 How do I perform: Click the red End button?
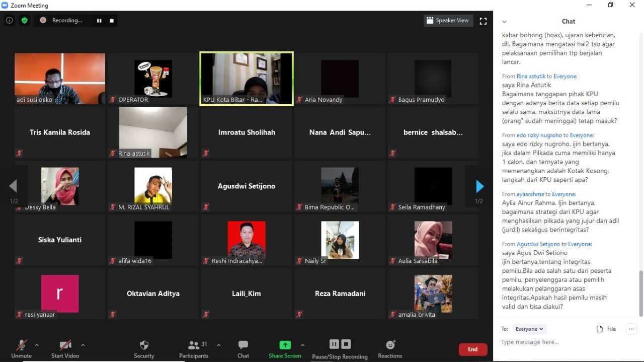tap(472, 349)
